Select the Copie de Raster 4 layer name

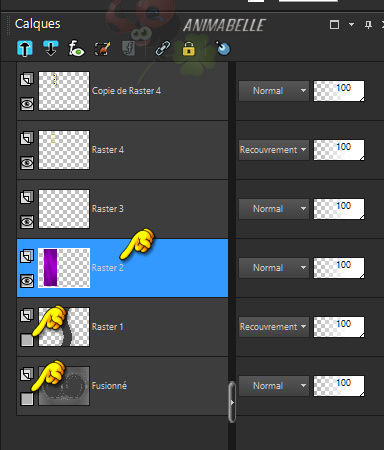pos(126,91)
